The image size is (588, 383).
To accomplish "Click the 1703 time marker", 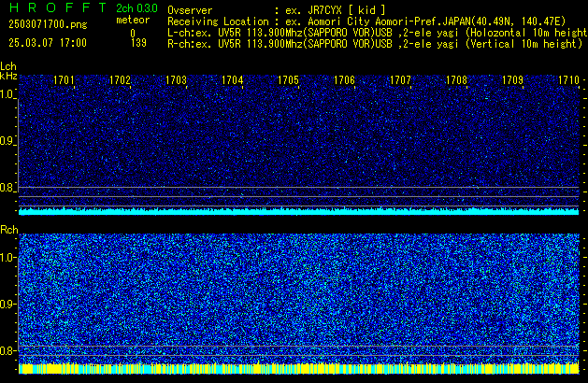I will 176,80.
